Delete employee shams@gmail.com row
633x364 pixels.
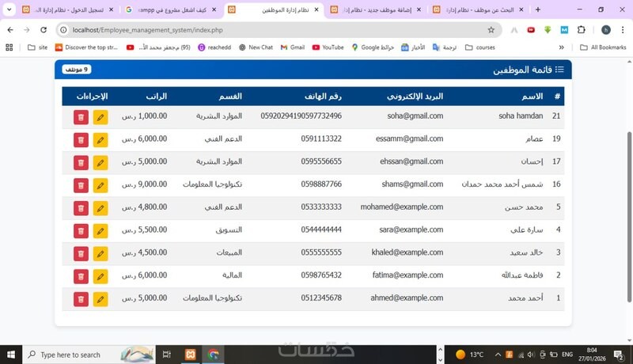(81, 185)
